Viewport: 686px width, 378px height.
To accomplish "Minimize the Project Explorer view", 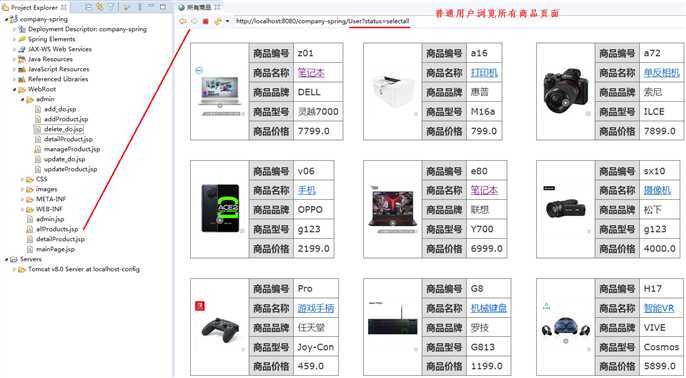I will coord(151,6).
